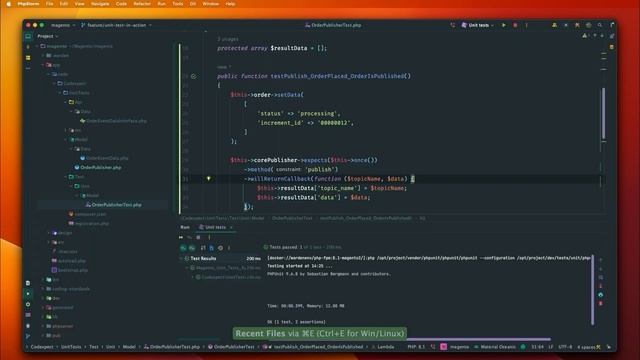640x360 pixels.
Task: Click the UTF-8 encoding status bar entry
Action: coord(565,347)
